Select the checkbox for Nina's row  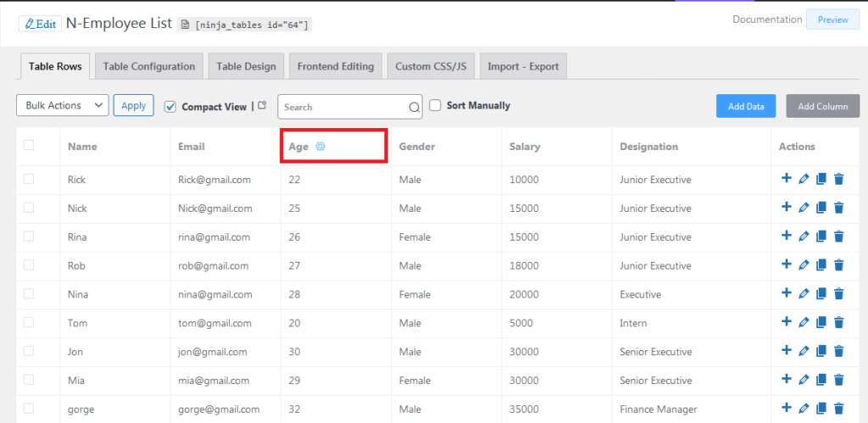[29, 293]
